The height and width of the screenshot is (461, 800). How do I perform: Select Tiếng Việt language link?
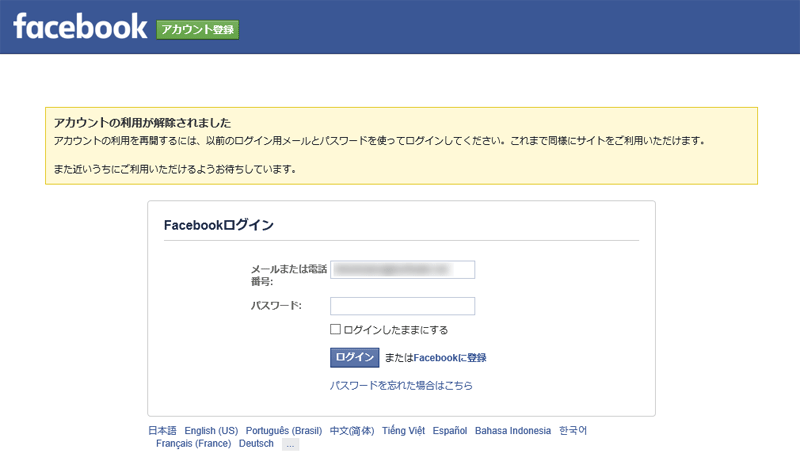403,430
